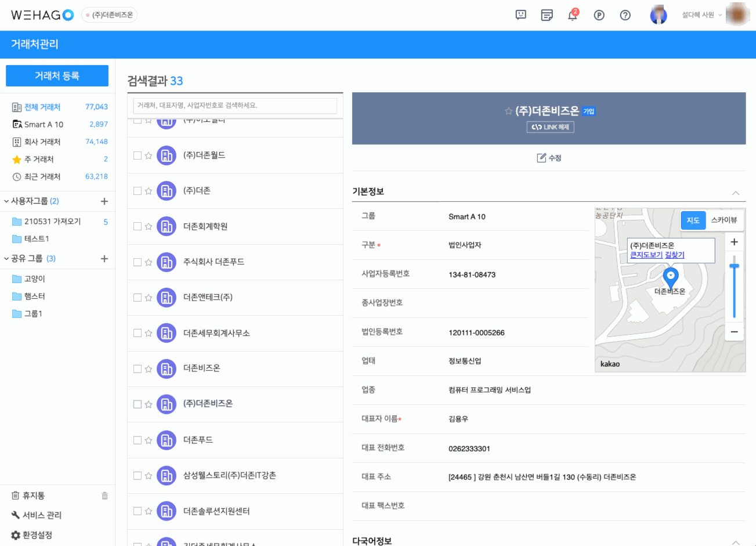Click the map zoom slider handle
The width and height of the screenshot is (756, 546).
coord(734,266)
